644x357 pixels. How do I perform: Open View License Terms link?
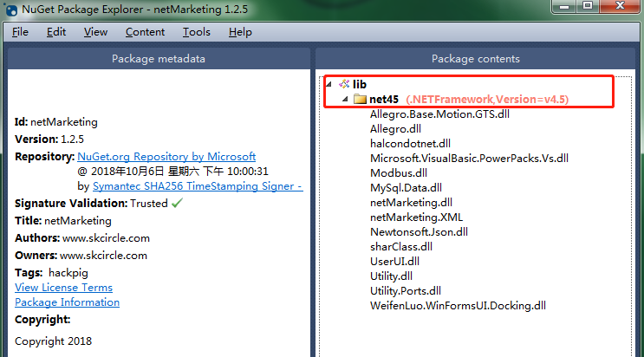[x=63, y=288]
